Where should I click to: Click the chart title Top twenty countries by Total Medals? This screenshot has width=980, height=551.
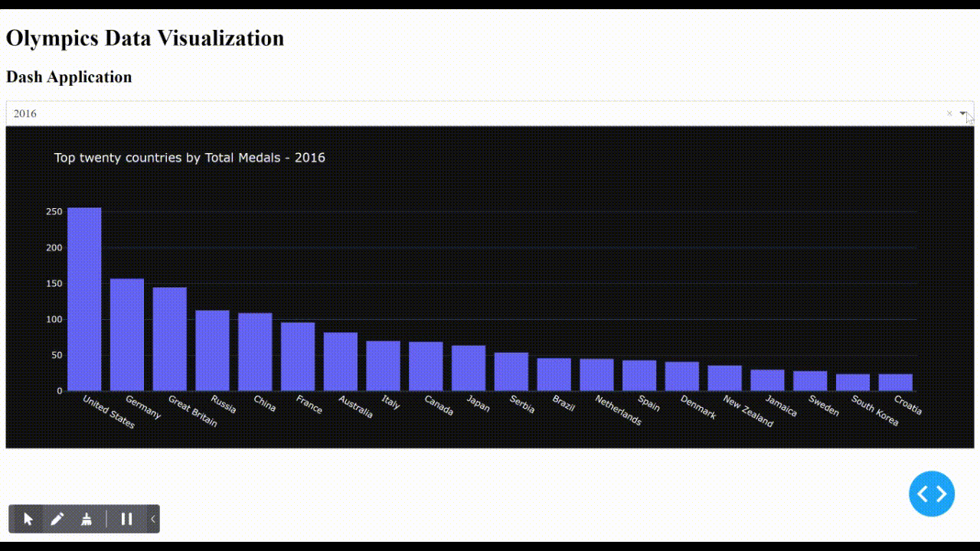click(189, 158)
